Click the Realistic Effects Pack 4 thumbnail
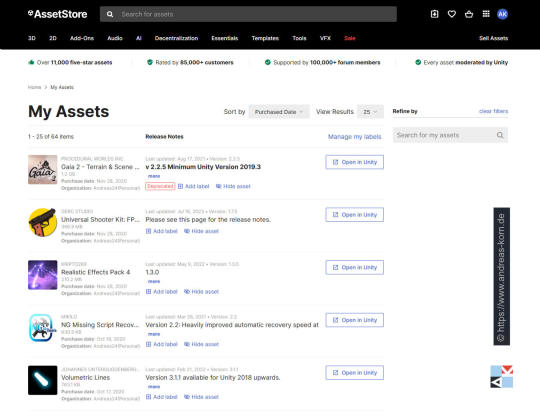This screenshot has width=540, height=415. pos(43,275)
